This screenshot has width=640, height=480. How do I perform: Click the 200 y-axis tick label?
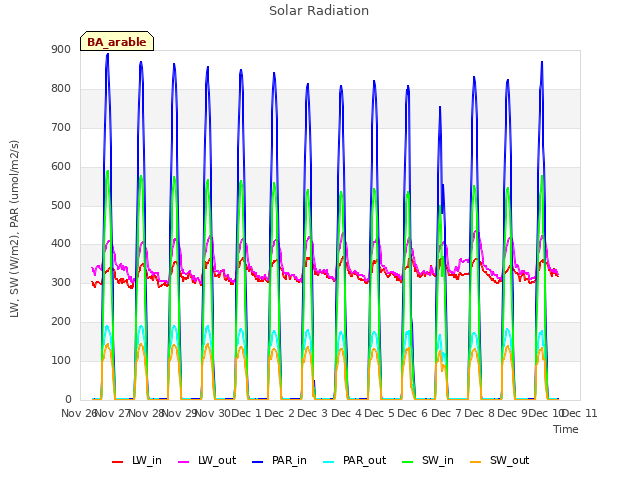pyautogui.click(x=61, y=322)
